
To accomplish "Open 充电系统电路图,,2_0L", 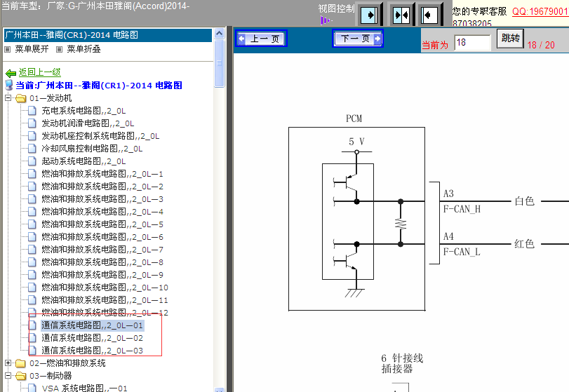I will tap(83, 111).
